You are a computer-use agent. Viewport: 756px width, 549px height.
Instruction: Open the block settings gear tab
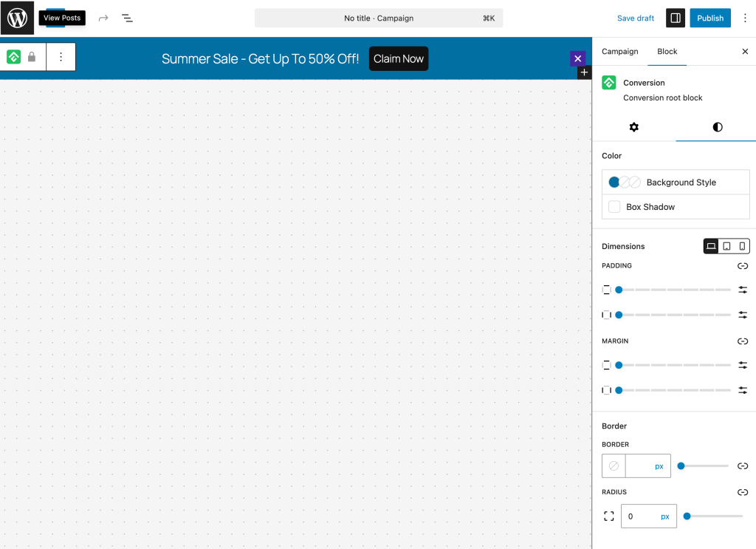pyautogui.click(x=633, y=127)
